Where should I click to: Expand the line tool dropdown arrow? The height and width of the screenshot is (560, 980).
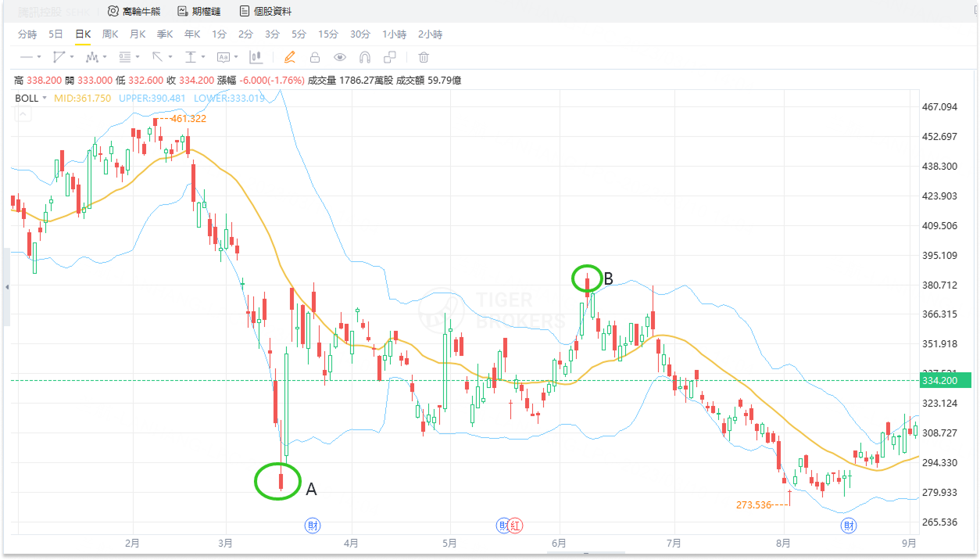click(x=39, y=57)
